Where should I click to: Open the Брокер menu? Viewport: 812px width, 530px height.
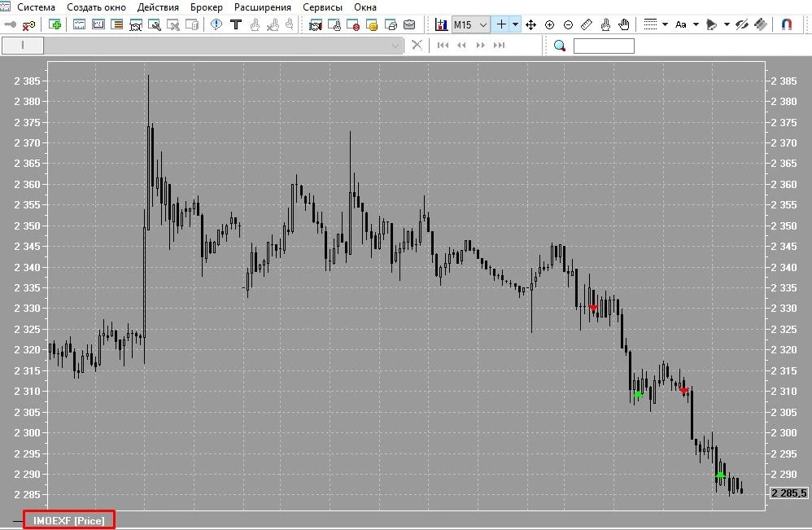coord(206,7)
